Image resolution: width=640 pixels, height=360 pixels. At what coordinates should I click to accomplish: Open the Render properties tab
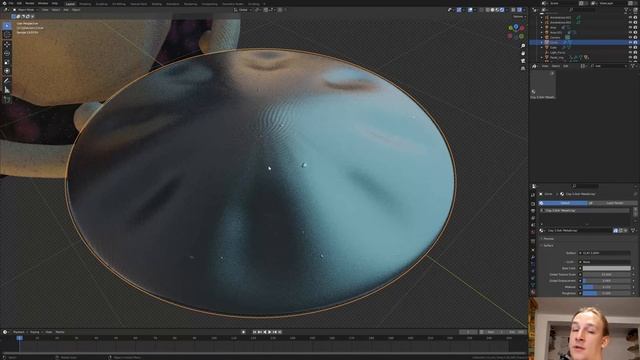533,203
